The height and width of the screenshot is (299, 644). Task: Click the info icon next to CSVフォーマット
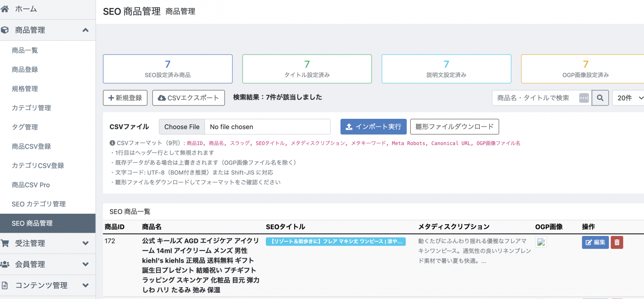pyautogui.click(x=112, y=143)
